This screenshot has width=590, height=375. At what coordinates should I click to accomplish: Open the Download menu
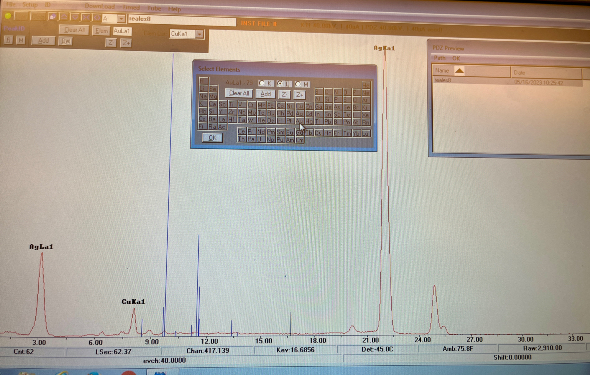(100, 6)
